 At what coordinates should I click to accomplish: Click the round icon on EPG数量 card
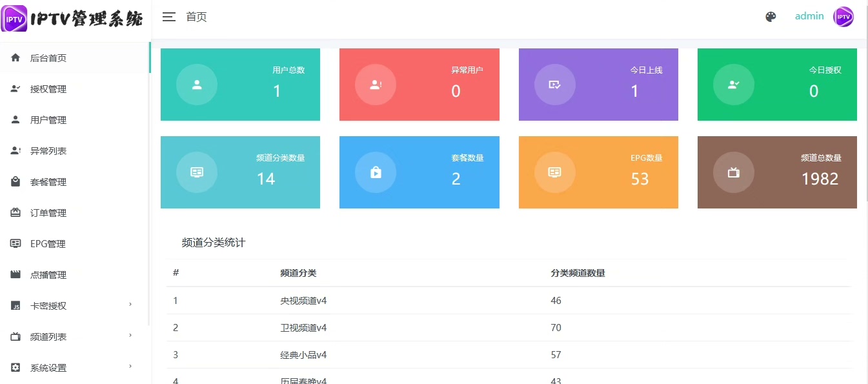[555, 172]
